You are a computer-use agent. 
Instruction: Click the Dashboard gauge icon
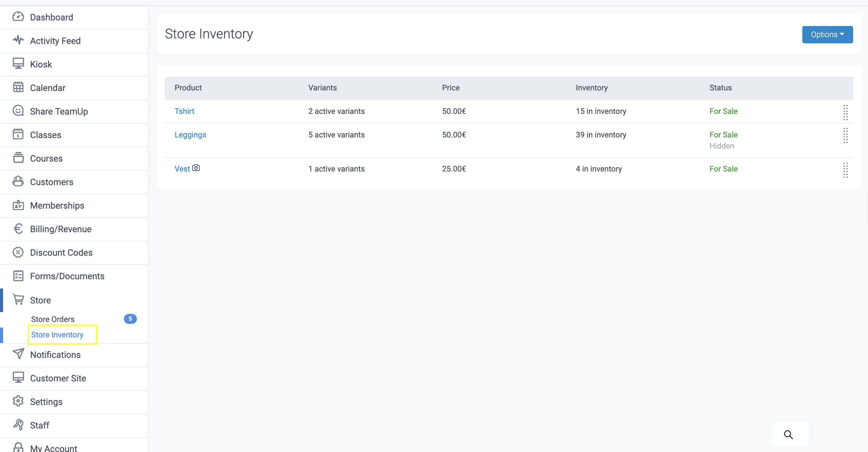pos(18,17)
